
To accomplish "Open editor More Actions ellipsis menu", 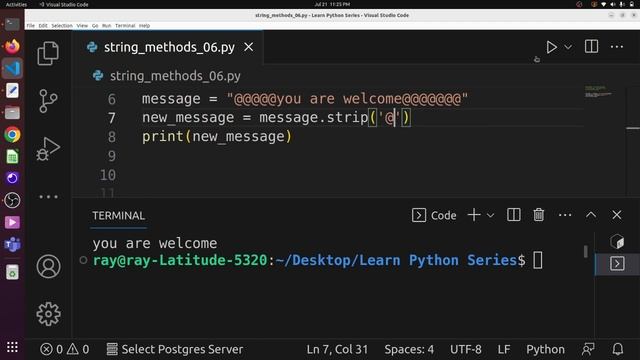I will click(617, 47).
